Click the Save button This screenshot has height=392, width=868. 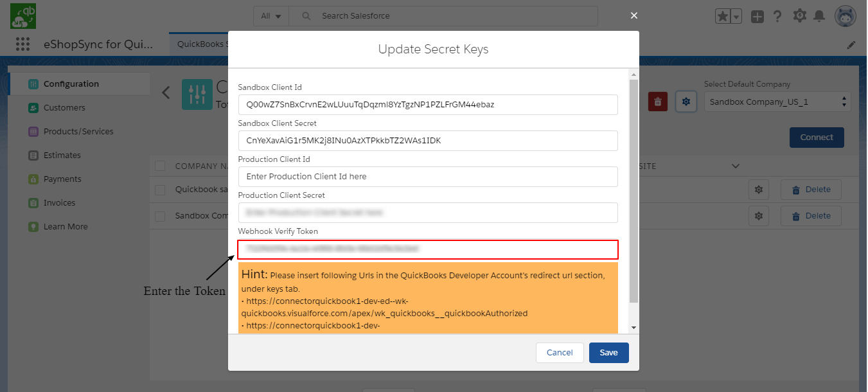608,353
